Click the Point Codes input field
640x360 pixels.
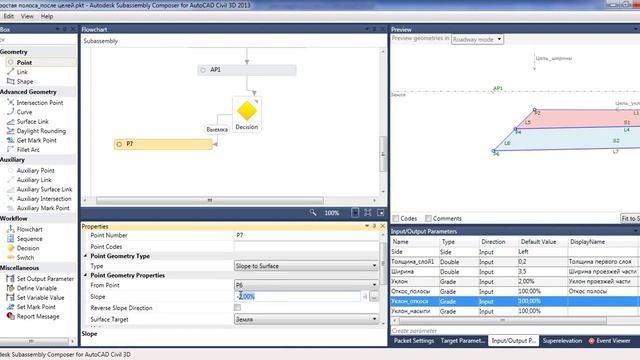point(306,247)
